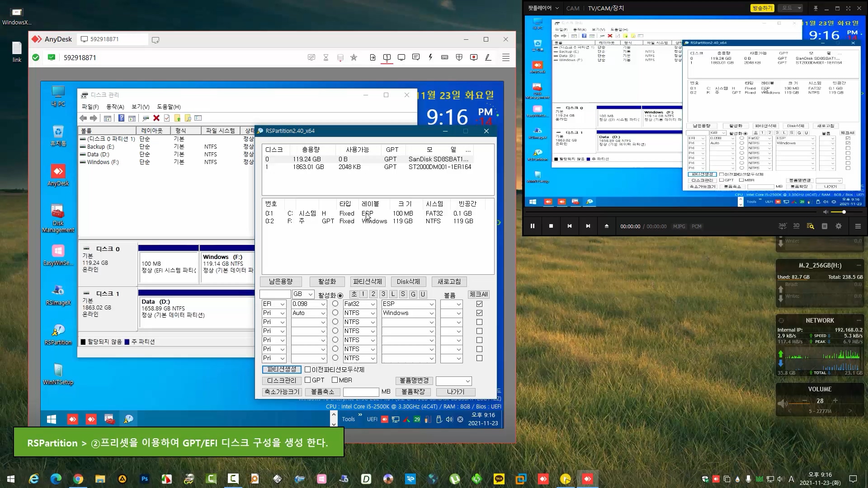Viewport: 868px width, 488px height.
Task: Check the GPT checkbox
Action: click(307, 380)
